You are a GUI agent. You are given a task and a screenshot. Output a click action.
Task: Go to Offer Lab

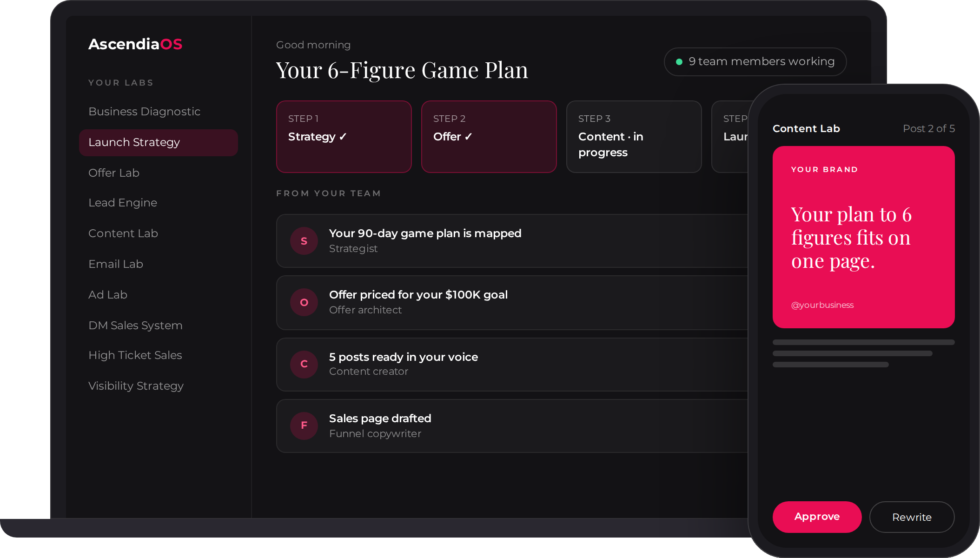pos(114,173)
